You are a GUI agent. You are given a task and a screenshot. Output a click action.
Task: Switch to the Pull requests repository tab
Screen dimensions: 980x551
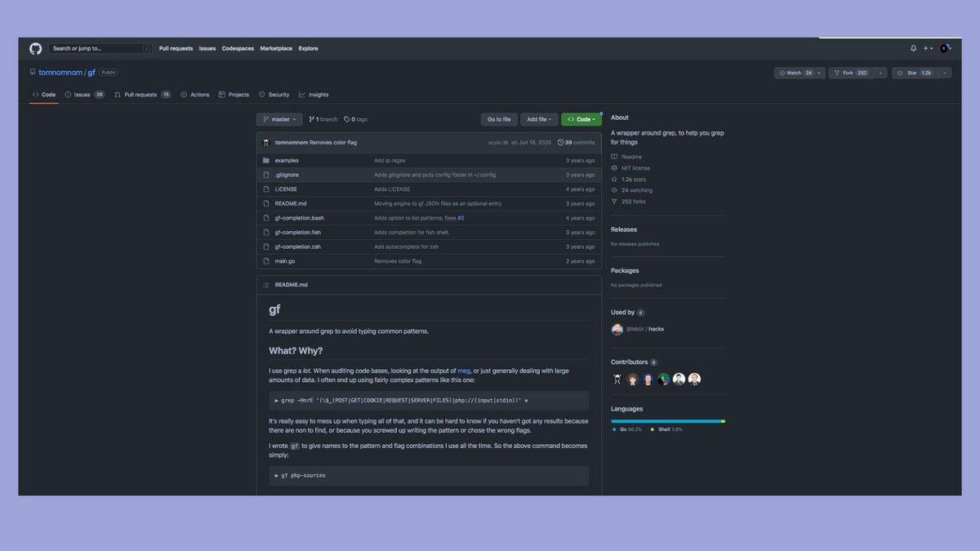point(142,95)
